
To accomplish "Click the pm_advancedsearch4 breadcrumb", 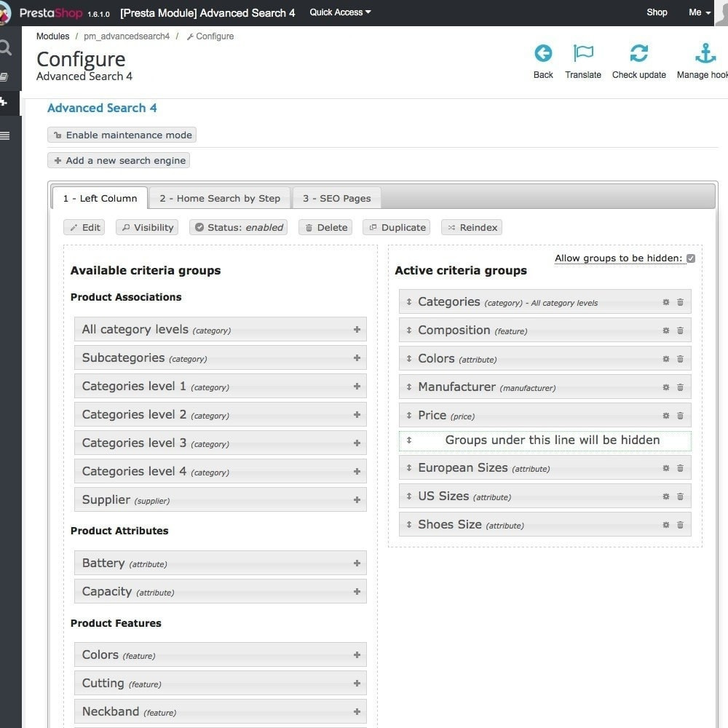I will point(126,36).
